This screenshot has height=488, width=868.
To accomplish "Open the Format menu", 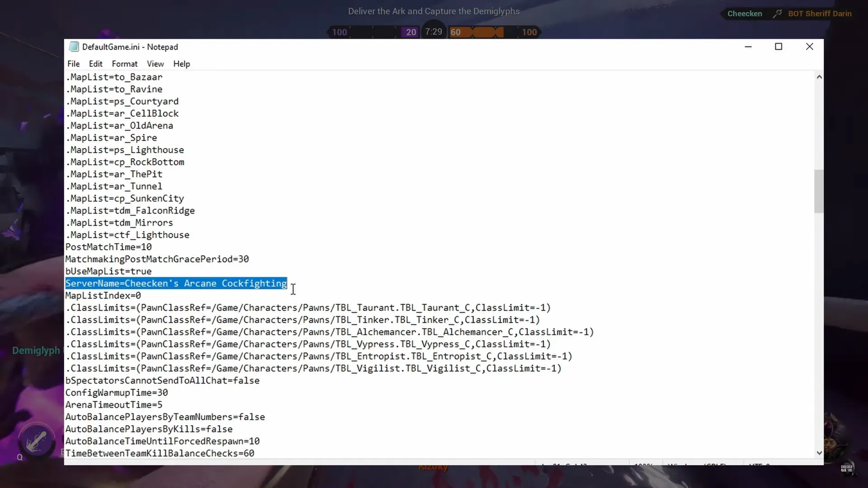I will pos(124,64).
